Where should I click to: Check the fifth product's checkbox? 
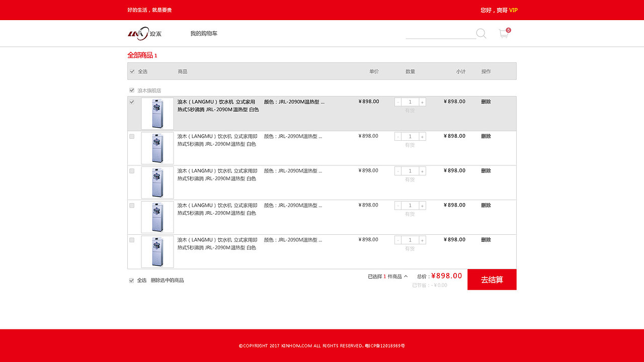(x=132, y=240)
